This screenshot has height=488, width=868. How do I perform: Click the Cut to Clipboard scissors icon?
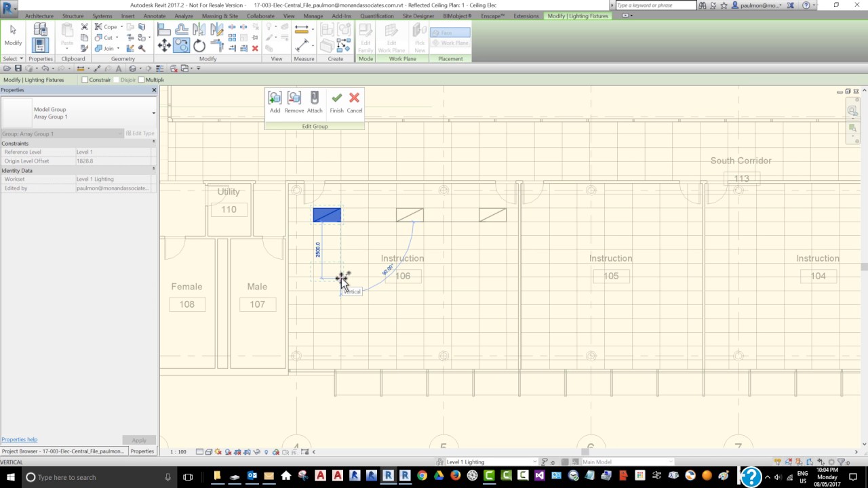84,27
